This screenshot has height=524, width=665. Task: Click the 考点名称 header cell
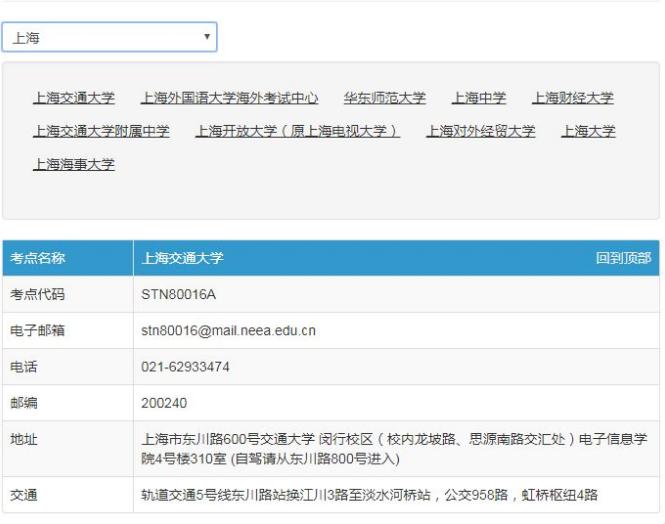[68, 258]
